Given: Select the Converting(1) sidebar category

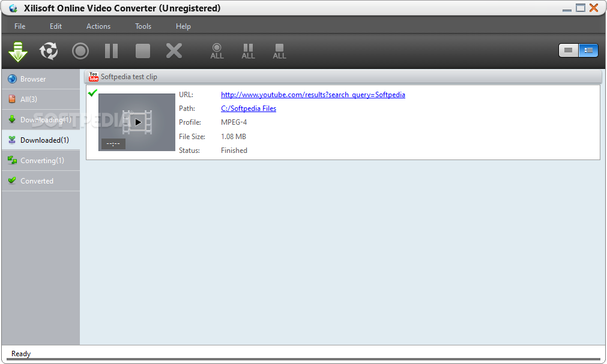Looking at the screenshot, I should point(41,161).
